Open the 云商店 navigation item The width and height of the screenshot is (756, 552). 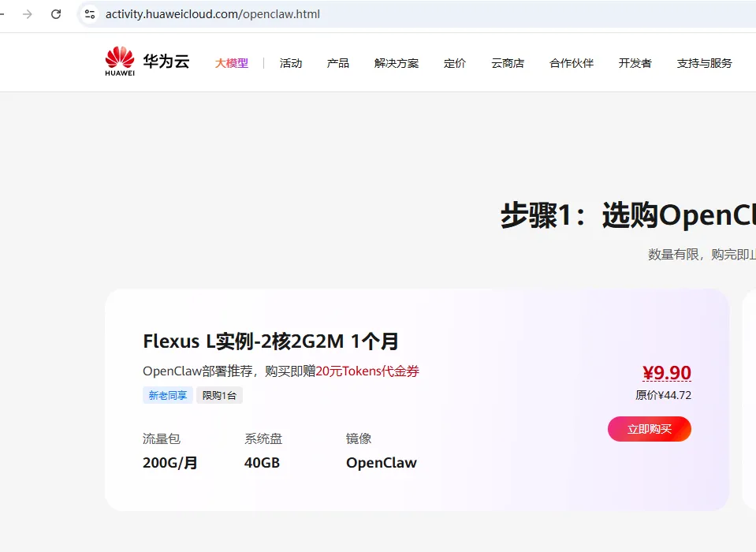tap(508, 63)
